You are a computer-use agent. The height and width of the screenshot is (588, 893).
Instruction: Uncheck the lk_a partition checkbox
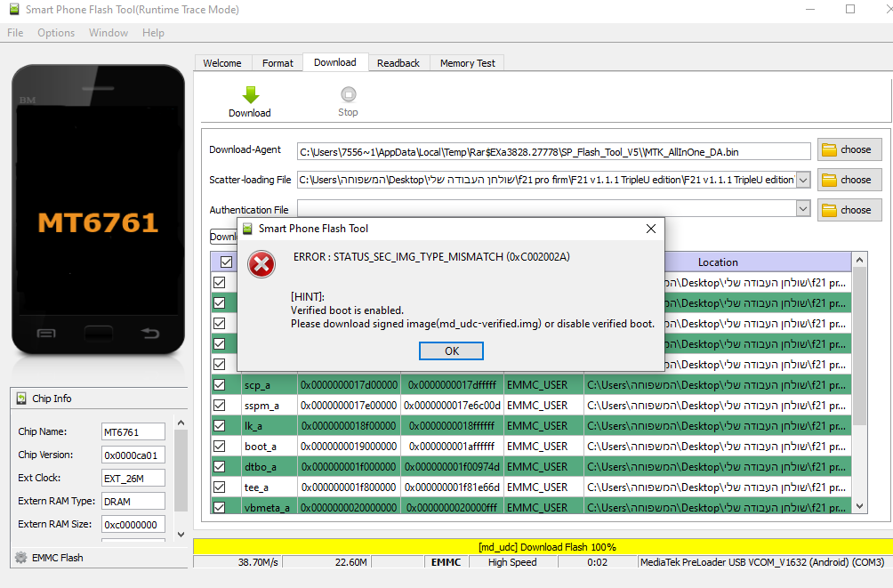tap(220, 425)
